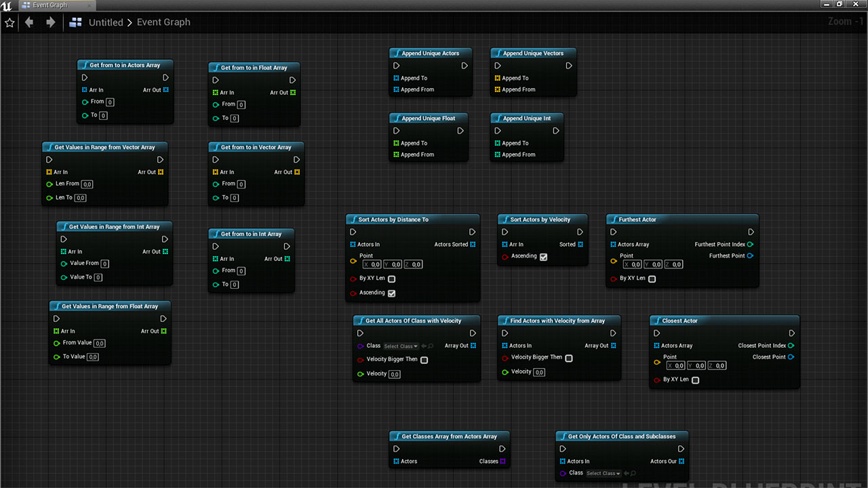Toggle Velocity Bigger Then in Get All Actors Of Class
This screenshot has width=868, height=488.
click(x=425, y=360)
